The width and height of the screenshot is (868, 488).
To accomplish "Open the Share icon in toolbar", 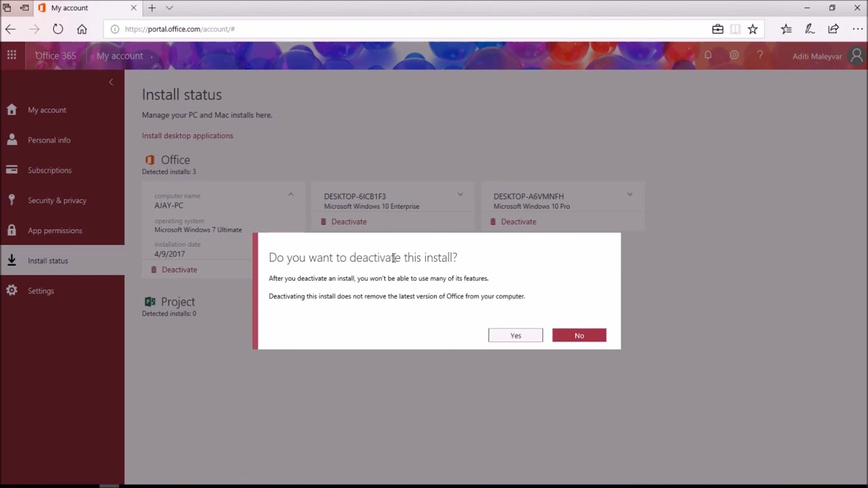I will pos(833,29).
